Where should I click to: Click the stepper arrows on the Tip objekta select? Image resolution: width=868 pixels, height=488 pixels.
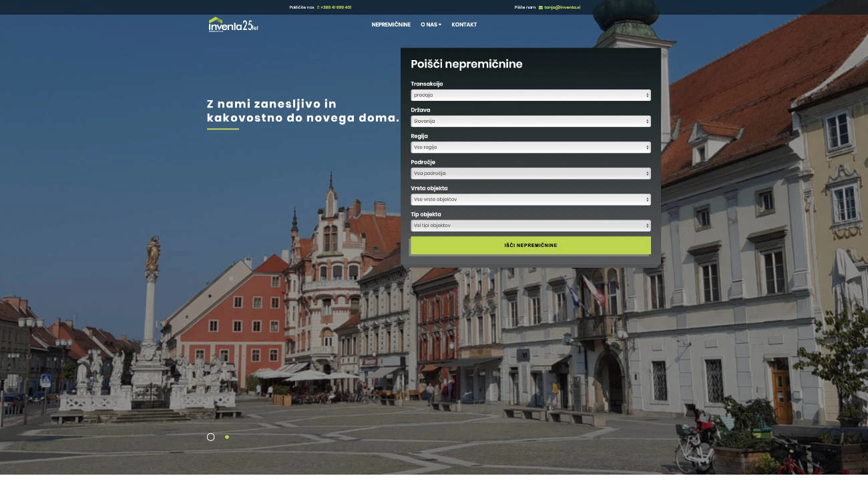(646, 225)
